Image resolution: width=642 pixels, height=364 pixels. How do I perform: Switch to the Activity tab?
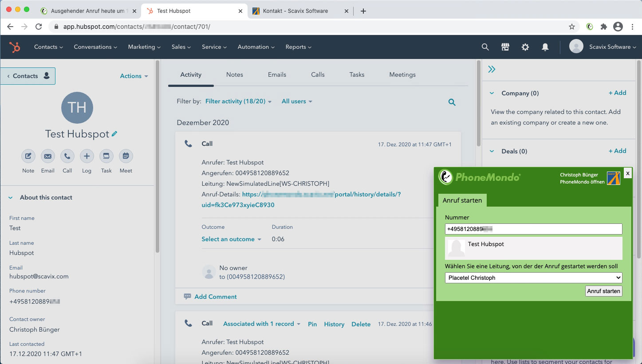click(191, 75)
